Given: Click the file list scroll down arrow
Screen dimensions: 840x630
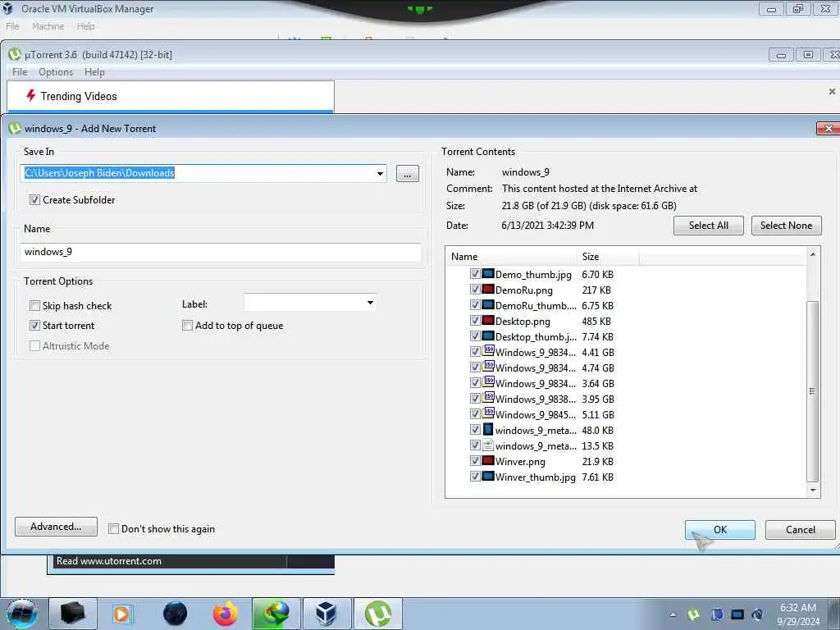Looking at the screenshot, I should click(x=813, y=490).
